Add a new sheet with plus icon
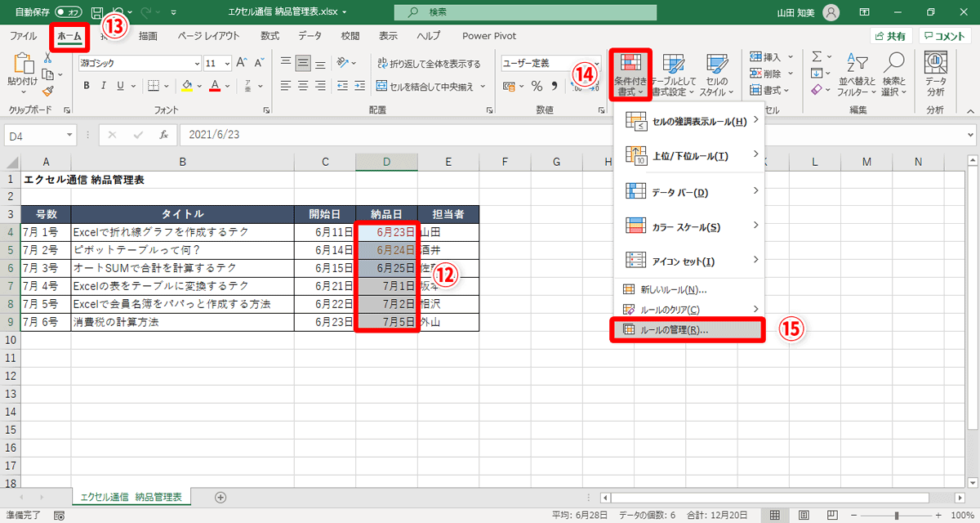This screenshot has height=523, width=980. [220, 497]
